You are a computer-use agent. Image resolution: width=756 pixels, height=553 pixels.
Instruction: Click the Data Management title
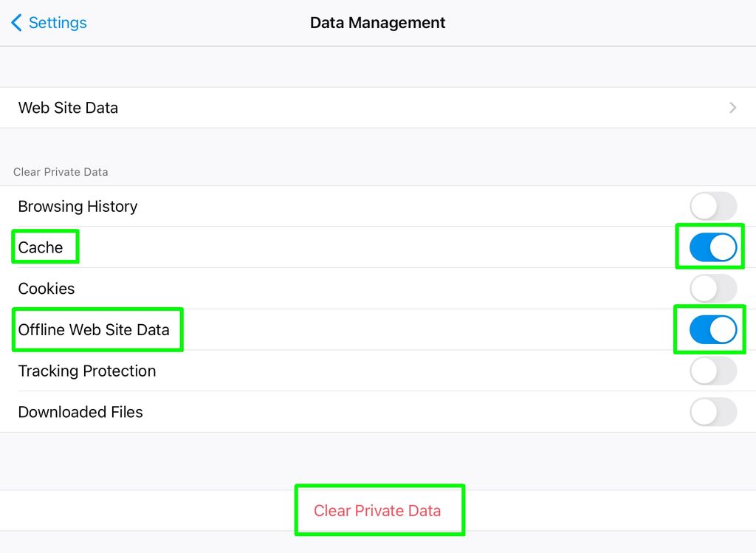click(377, 23)
